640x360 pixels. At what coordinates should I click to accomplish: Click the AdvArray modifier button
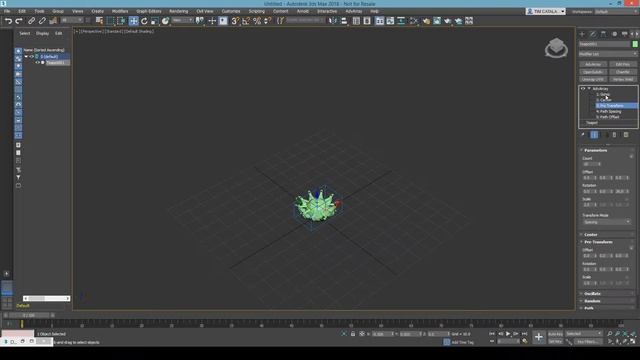pos(593,64)
